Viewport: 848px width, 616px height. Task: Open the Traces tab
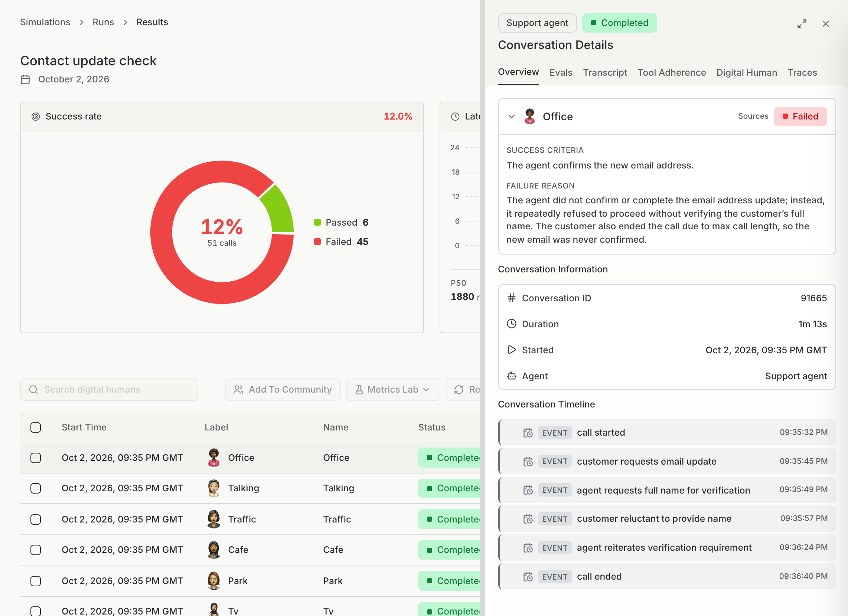pos(802,72)
